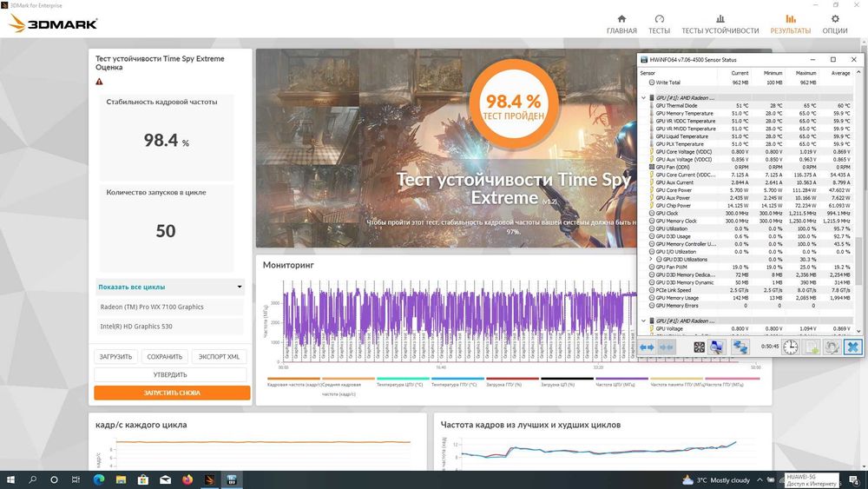Select the Write Total row
The width and height of the screenshot is (868, 489).
coord(746,83)
